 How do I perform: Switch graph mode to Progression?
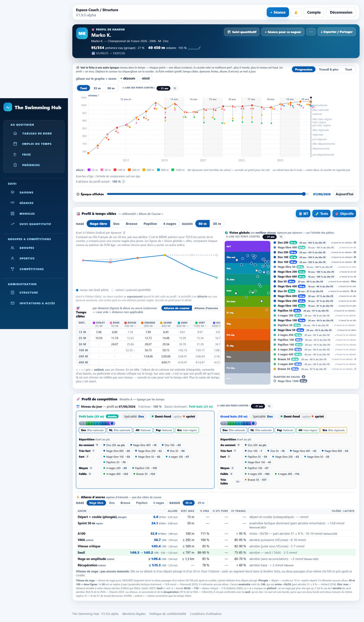(x=304, y=69)
